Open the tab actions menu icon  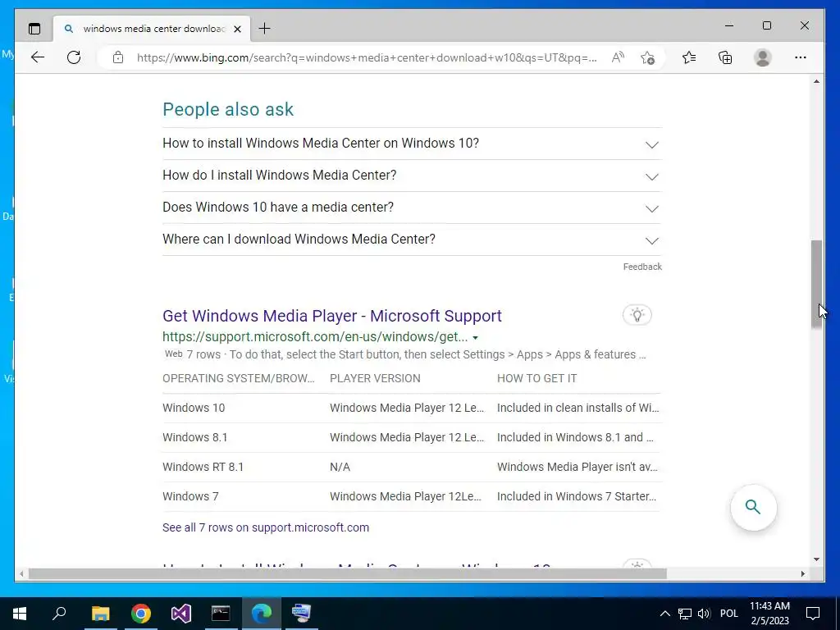[34, 29]
